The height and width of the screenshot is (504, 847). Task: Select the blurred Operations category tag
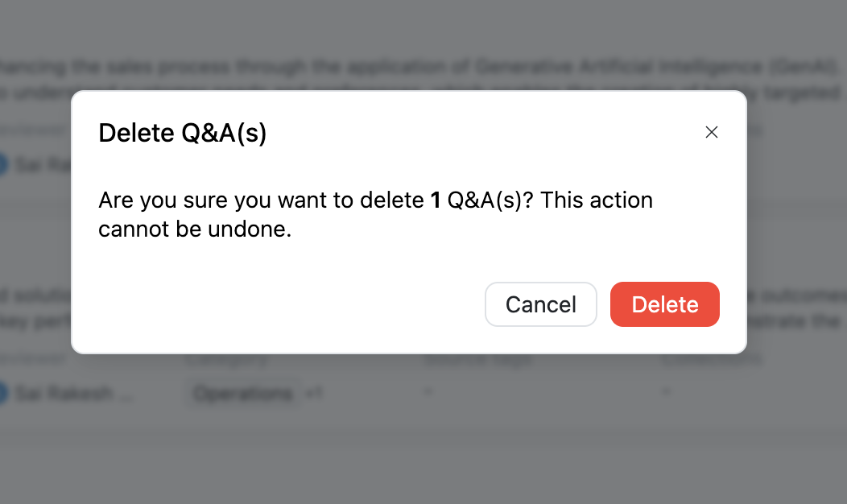click(x=245, y=393)
